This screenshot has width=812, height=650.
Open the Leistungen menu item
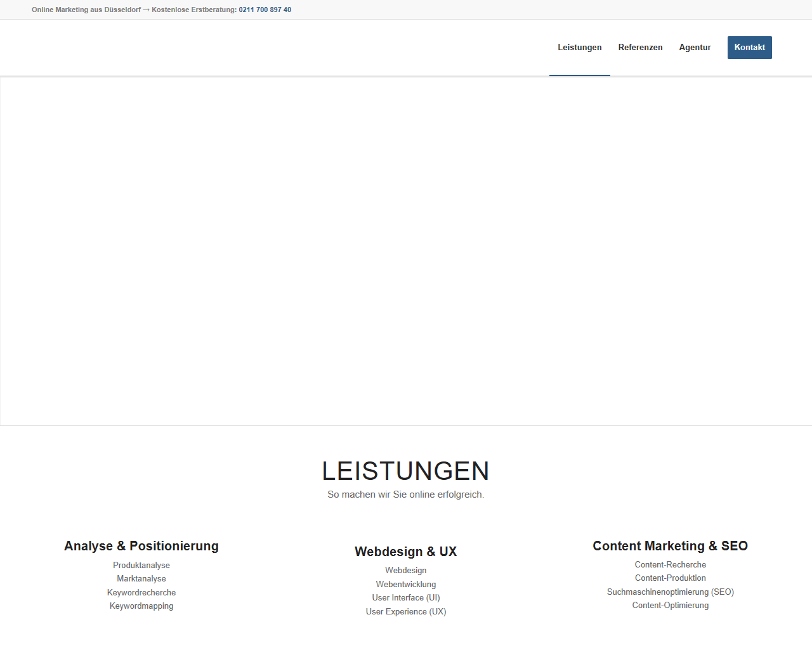[x=579, y=48]
